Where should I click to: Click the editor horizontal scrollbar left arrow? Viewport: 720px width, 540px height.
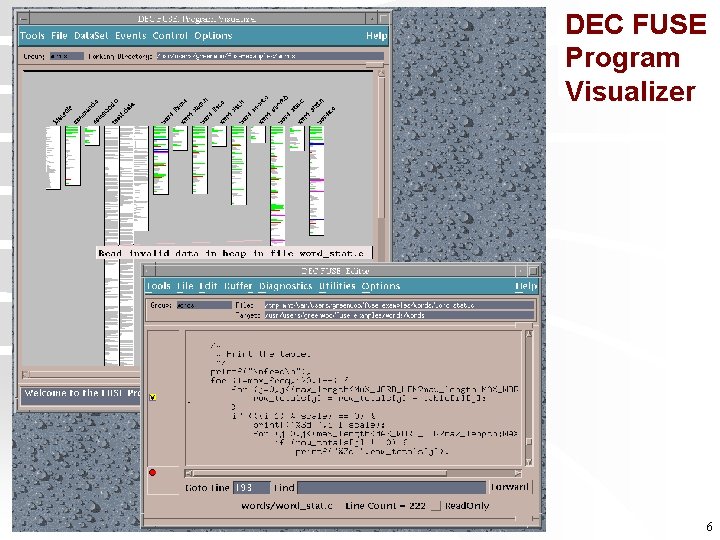tap(189, 473)
